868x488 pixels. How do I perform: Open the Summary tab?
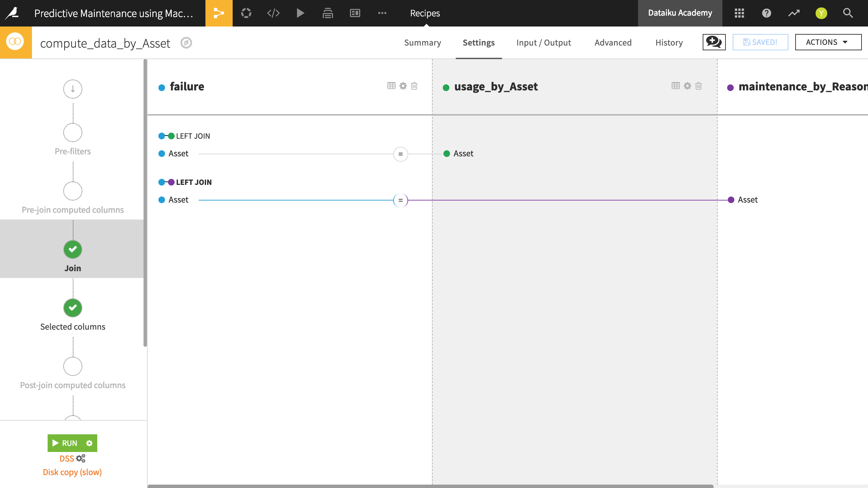pyautogui.click(x=422, y=42)
